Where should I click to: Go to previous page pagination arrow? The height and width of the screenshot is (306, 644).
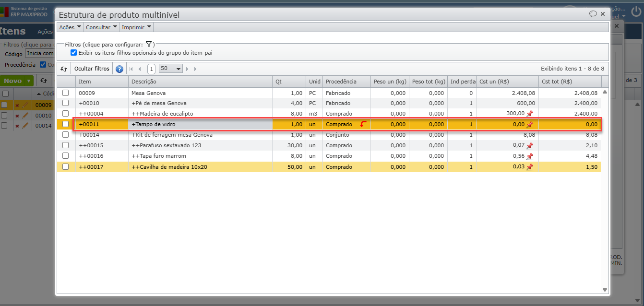point(140,69)
